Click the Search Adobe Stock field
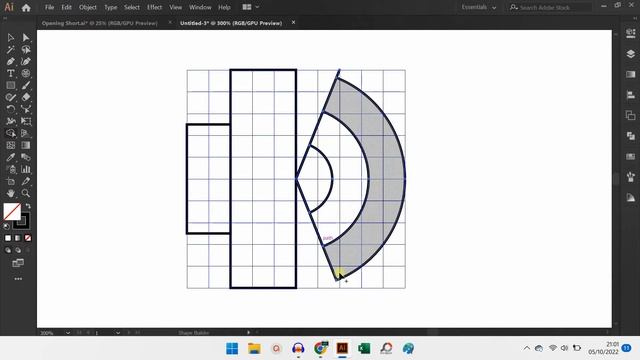Screen dimensions: 640x360 pyautogui.click(x=550, y=7)
